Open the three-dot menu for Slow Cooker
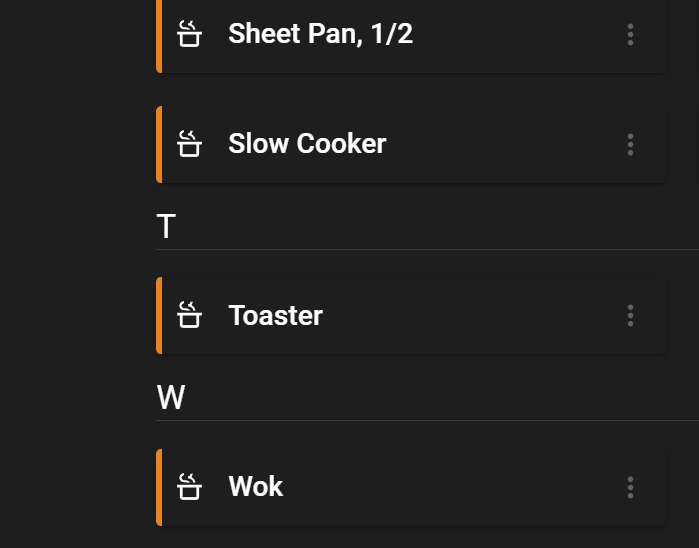The image size is (699, 548). tap(630, 144)
